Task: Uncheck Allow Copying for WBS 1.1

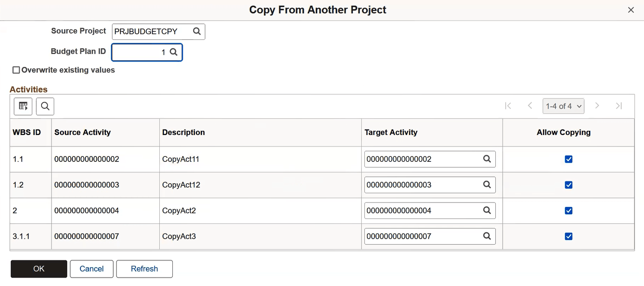Action: click(x=569, y=159)
